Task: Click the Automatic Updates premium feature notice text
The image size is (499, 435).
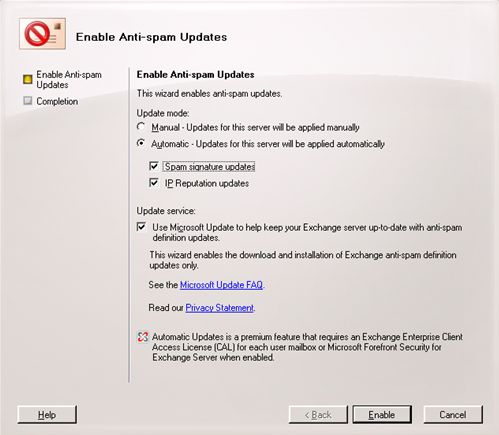Action: (x=307, y=347)
